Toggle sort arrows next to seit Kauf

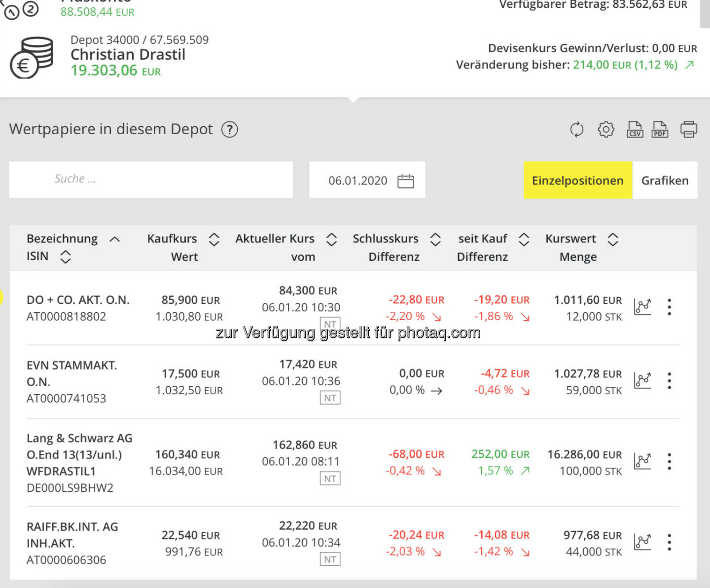524,239
